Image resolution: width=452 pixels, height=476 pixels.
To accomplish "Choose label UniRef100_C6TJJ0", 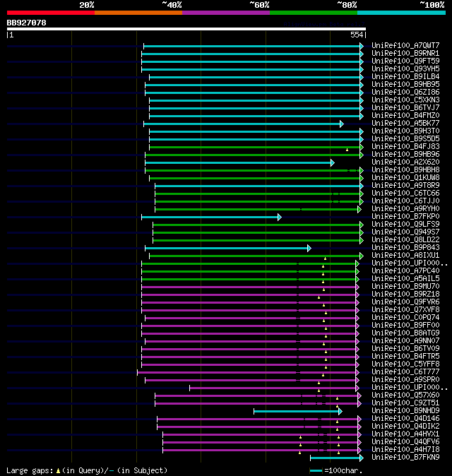I will click(x=405, y=201).
